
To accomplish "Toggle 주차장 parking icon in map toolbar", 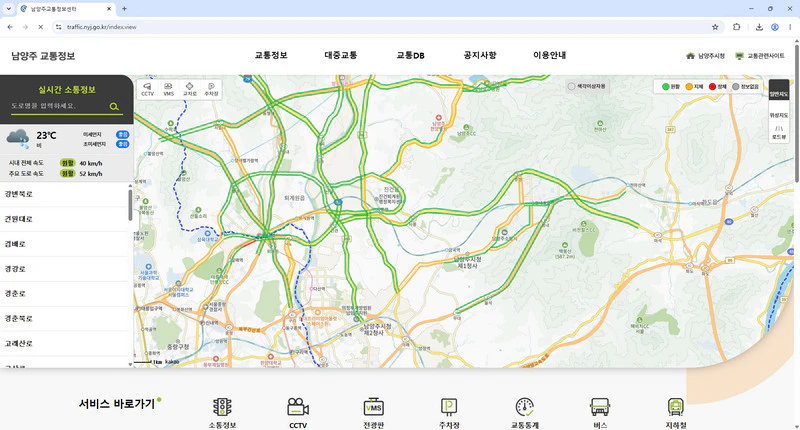I will pyautogui.click(x=211, y=89).
